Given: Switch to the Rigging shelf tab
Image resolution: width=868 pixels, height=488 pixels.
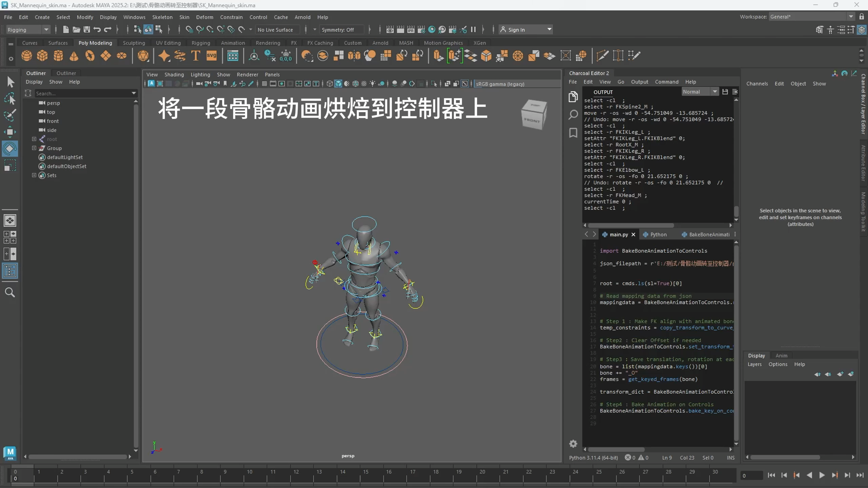Looking at the screenshot, I should [x=200, y=43].
